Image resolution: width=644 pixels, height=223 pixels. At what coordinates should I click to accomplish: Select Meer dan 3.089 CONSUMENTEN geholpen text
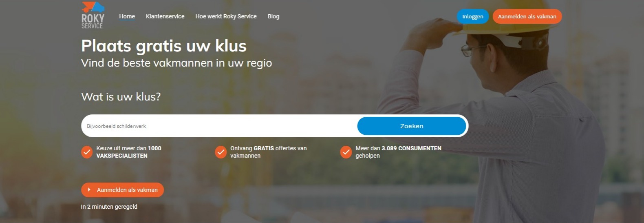[x=398, y=152]
